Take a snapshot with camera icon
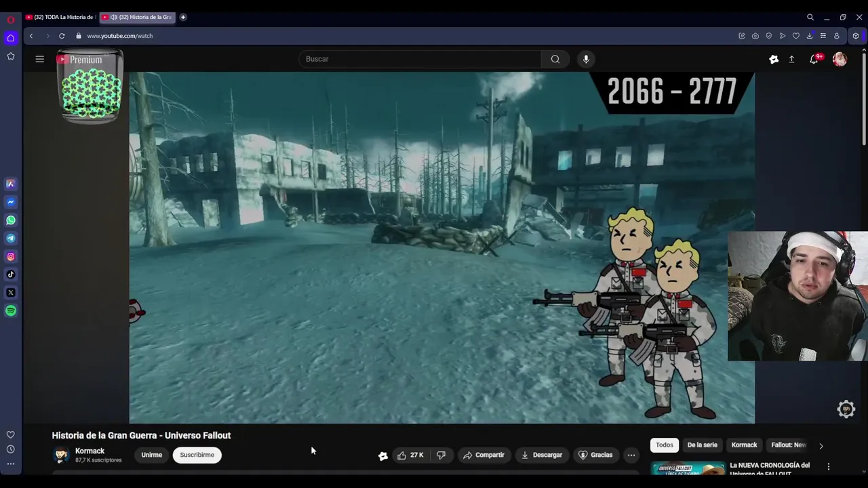Image resolution: width=868 pixels, height=488 pixels. pyautogui.click(x=755, y=36)
